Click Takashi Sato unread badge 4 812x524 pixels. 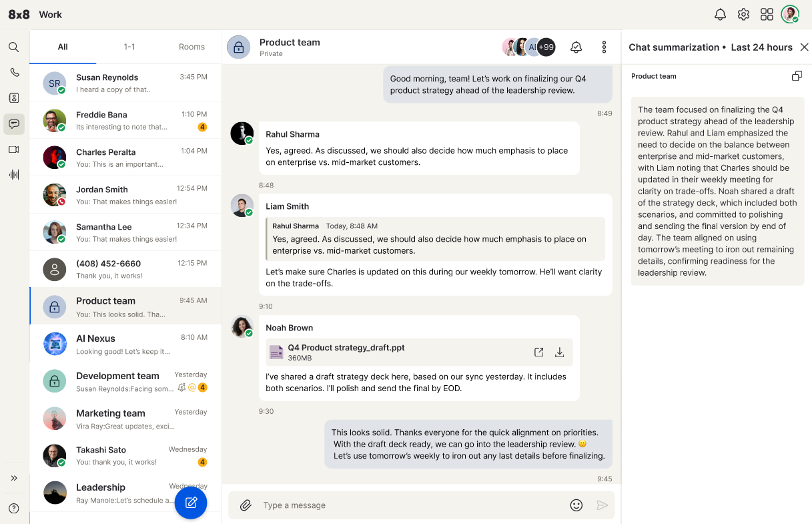(202, 462)
